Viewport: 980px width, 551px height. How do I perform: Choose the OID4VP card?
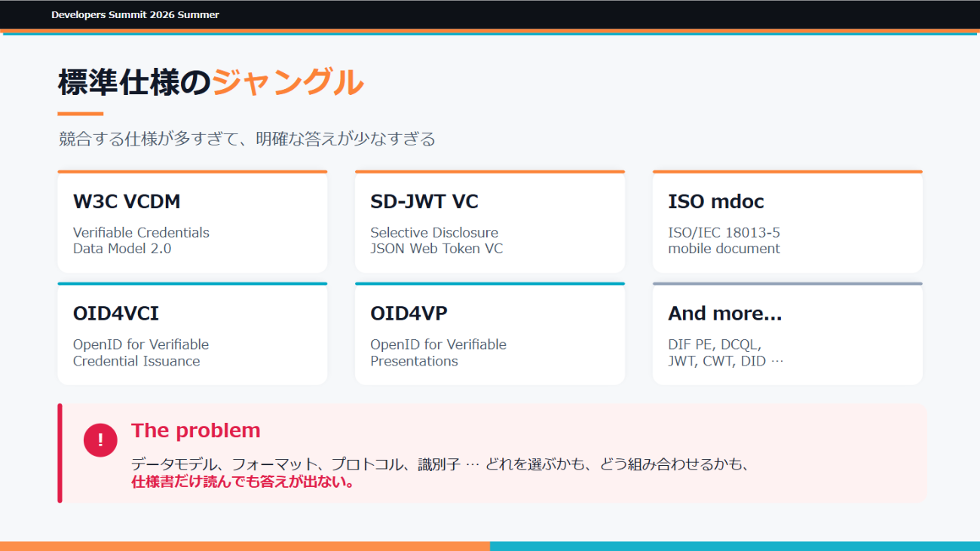click(x=490, y=333)
